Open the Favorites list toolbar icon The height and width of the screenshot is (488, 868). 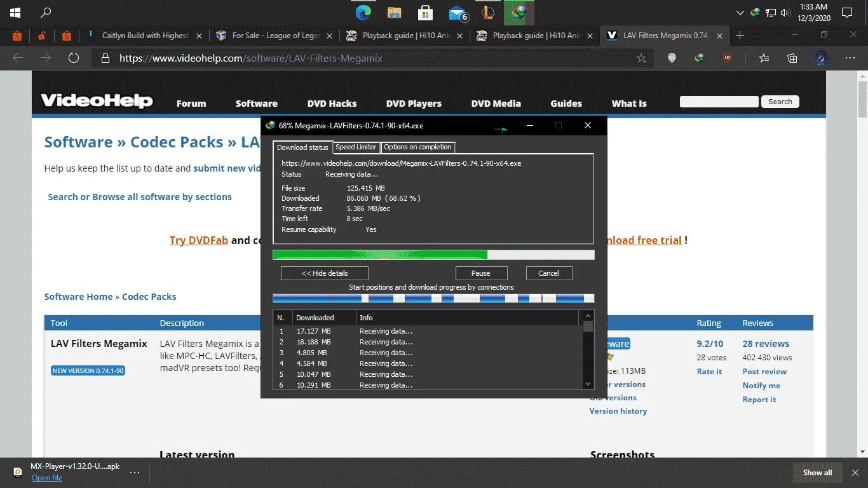pos(764,58)
